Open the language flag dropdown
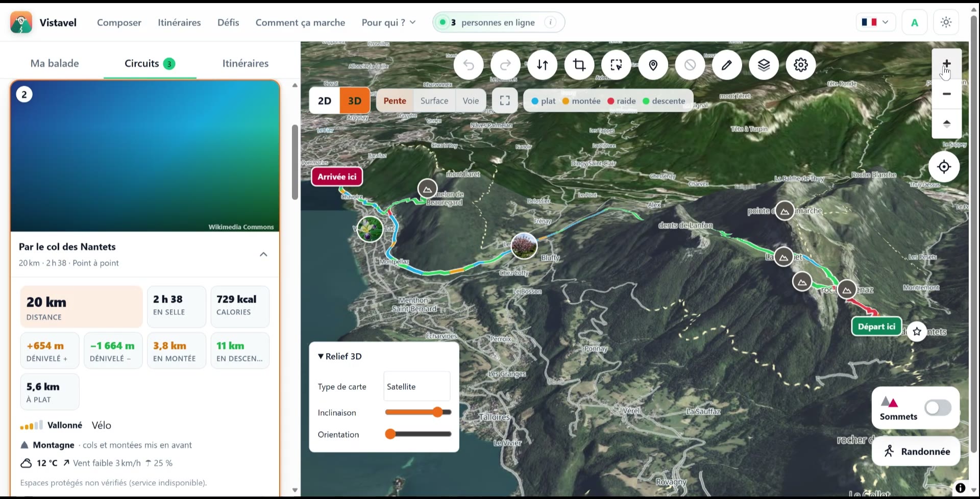The image size is (980, 499). 875,22
